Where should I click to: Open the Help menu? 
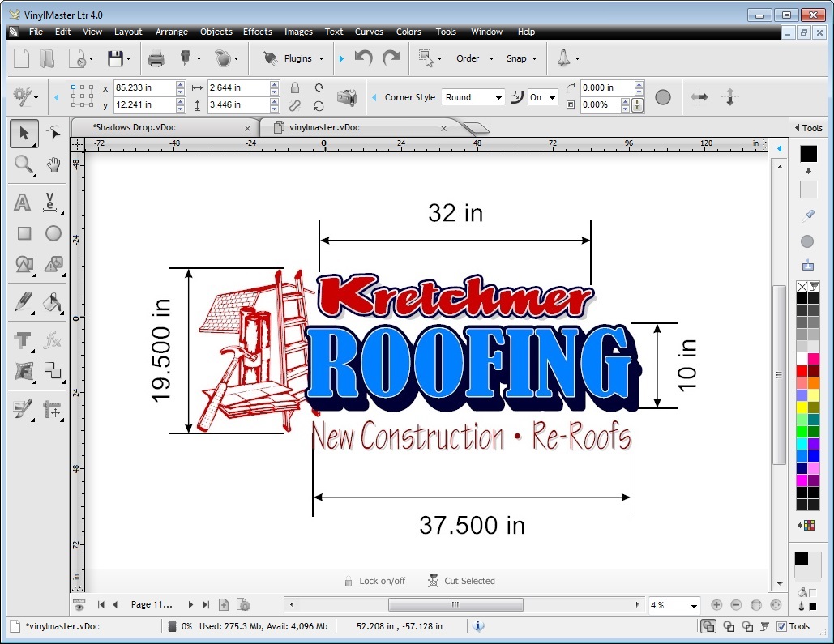point(526,32)
